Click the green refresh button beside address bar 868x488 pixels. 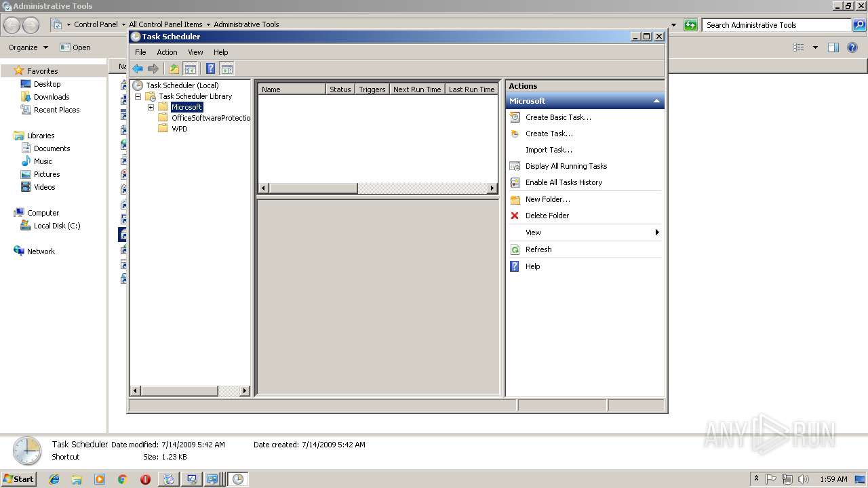tap(690, 25)
